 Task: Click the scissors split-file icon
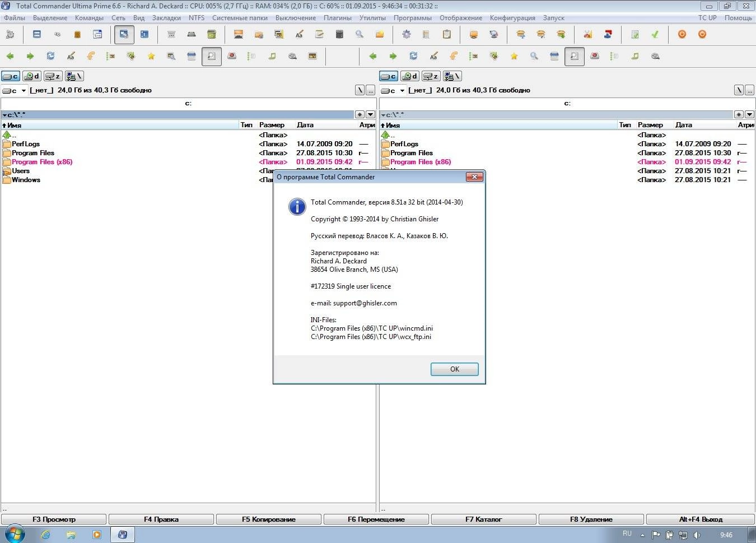588,35
